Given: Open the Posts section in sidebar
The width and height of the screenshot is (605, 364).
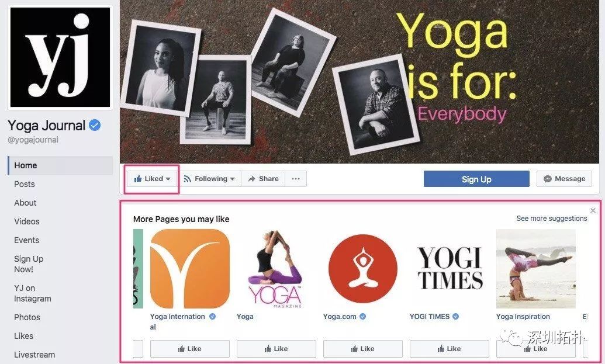Looking at the screenshot, I should [25, 184].
